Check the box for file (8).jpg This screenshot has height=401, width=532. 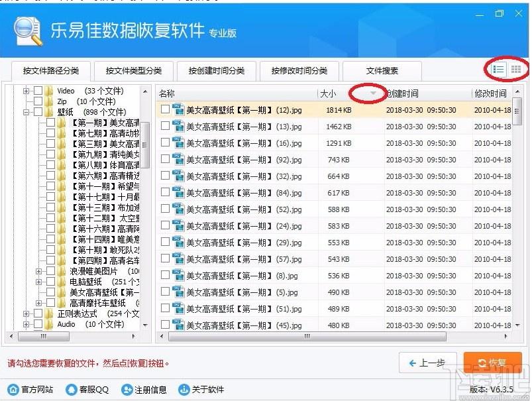tap(165, 274)
